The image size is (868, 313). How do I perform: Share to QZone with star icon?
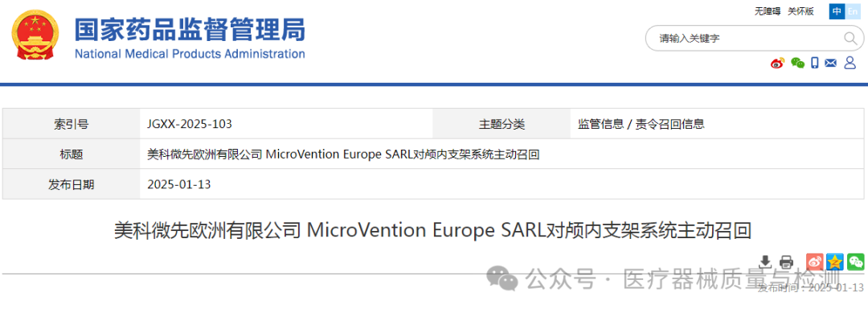[835, 262]
